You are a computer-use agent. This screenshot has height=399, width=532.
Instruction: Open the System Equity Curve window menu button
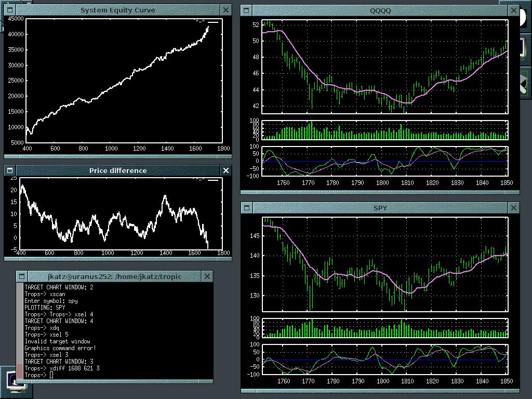10,10
